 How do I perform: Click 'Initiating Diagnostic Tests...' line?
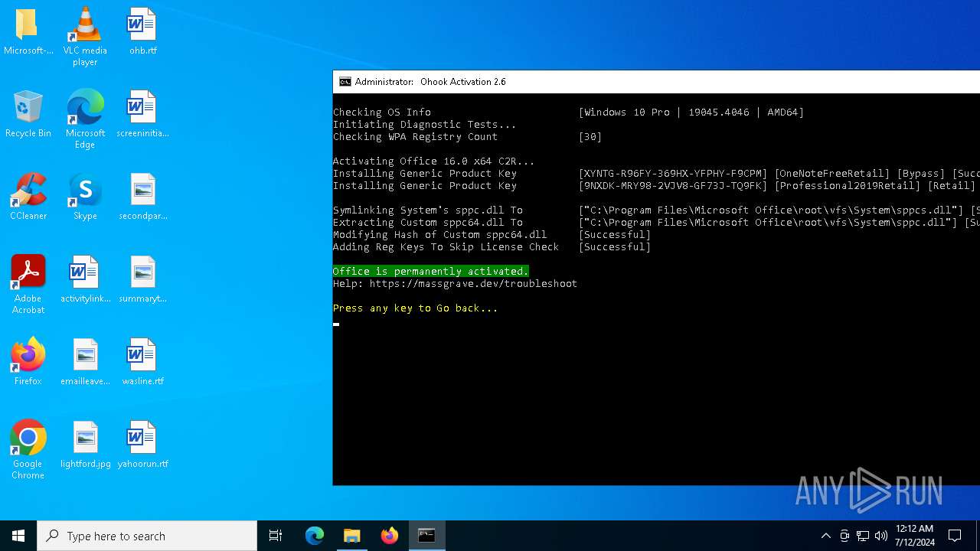click(x=424, y=125)
